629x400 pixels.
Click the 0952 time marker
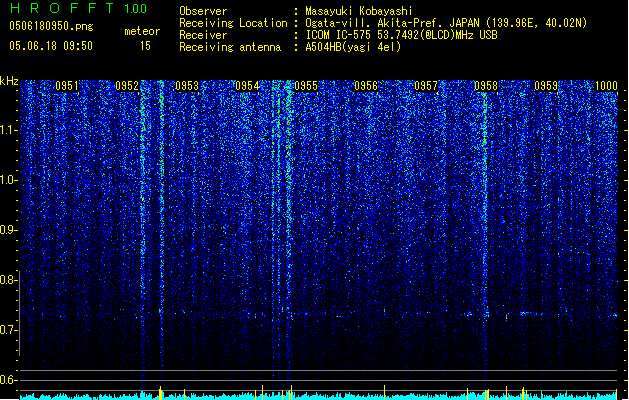[127, 86]
